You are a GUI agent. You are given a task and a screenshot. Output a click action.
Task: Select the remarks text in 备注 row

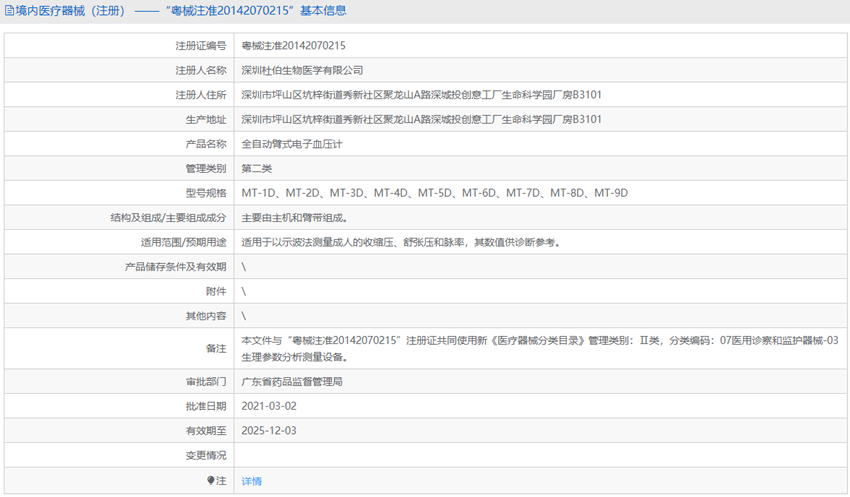[x=539, y=348]
